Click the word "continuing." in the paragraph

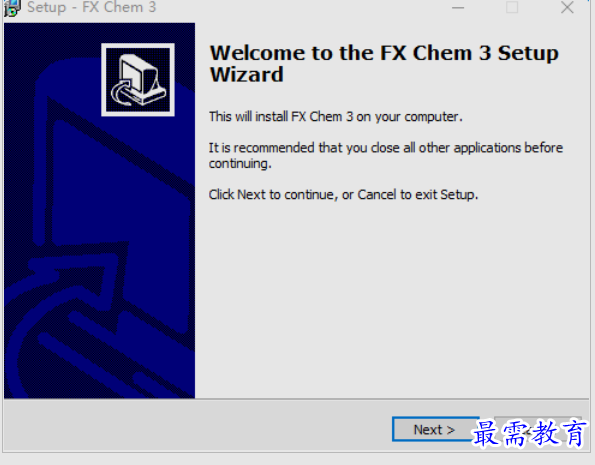[x=240, y=164]
